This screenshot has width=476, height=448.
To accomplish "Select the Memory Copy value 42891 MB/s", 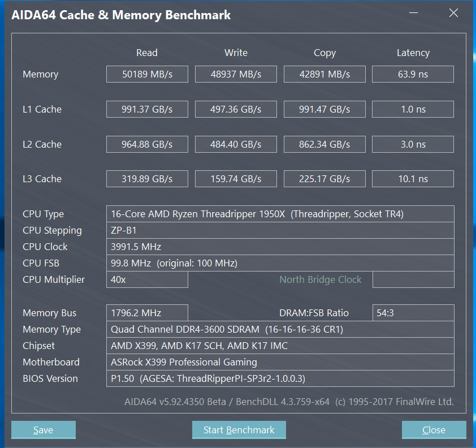I will [324, 74].
